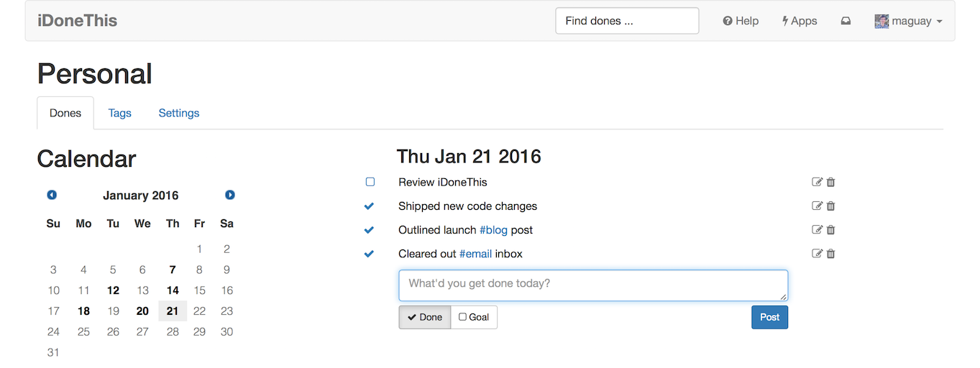Delete the 'Review iDoneThis' entry

(x=830, y=182)
